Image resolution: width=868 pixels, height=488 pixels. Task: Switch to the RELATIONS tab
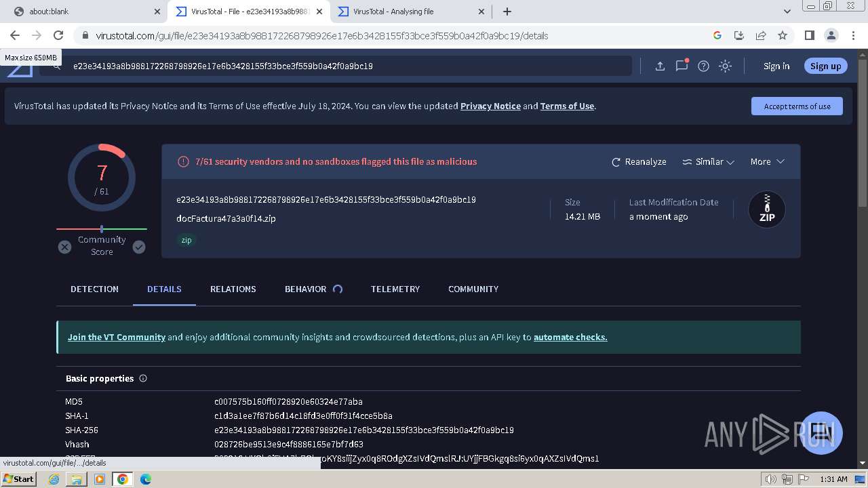[x=233, y=289]
